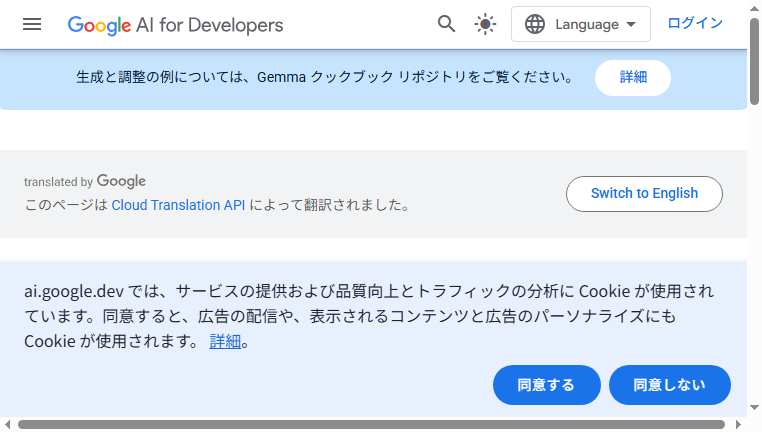
Task: Expand the Language dropdown
Action: (581, 24)
